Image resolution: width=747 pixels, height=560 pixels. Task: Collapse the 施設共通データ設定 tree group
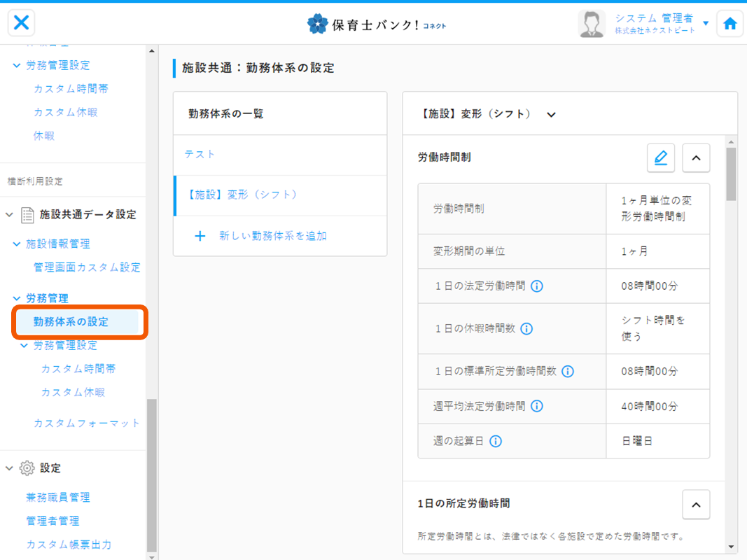(10, 215)
